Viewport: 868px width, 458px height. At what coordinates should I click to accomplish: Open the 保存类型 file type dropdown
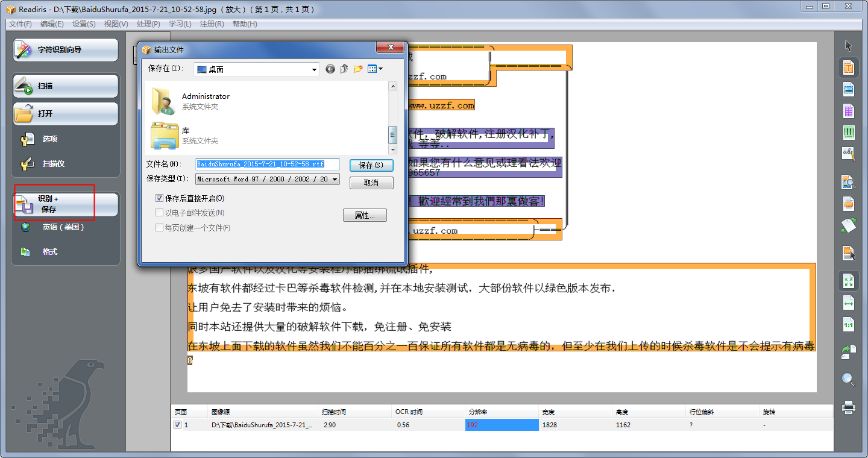[335, 179]
